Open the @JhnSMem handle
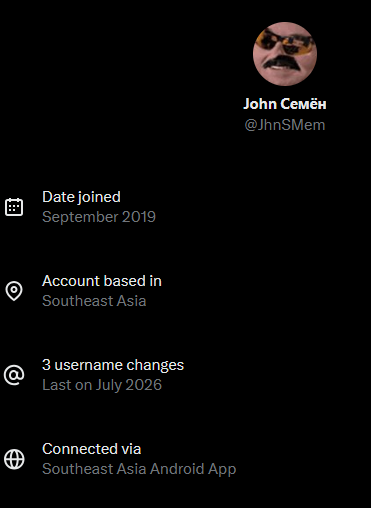This screenshot has width=371, height=508. (x=285, y=125)
